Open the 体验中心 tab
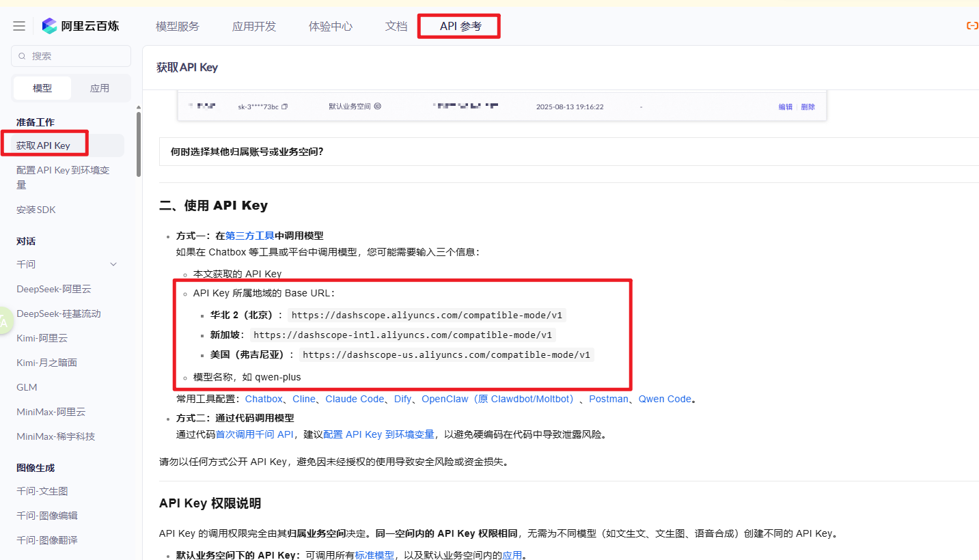 331,26
